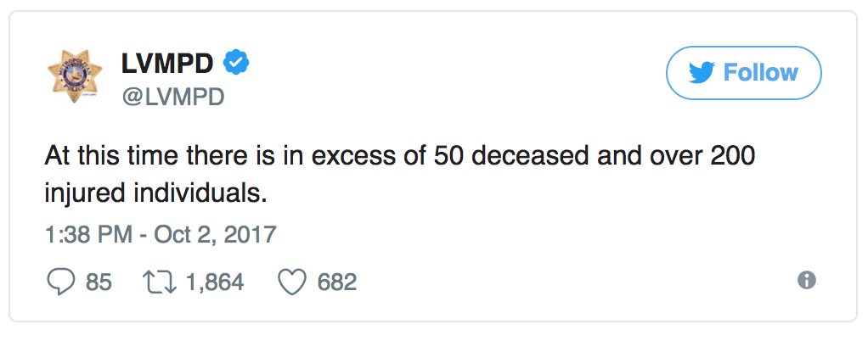Click the reply speech bubble icon
Screen dimensions: 868x341
click(61, 282)
